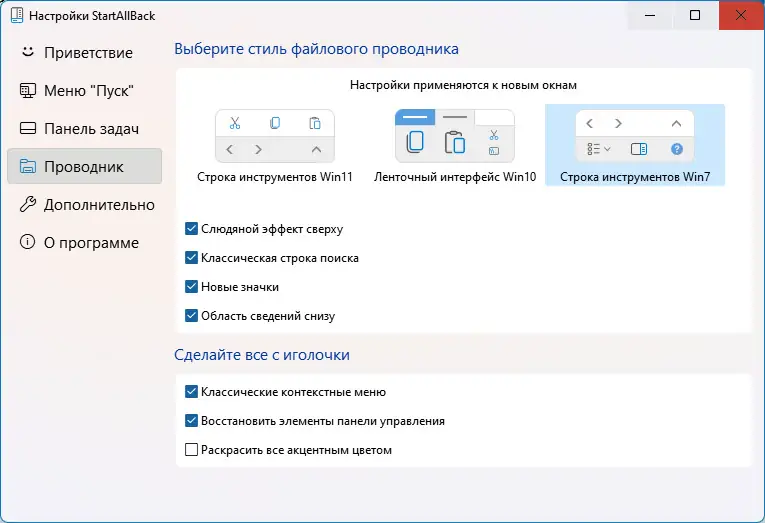Open the Приветствие section
Viewport: 765px width, 523px height.
tap(84, 52)
